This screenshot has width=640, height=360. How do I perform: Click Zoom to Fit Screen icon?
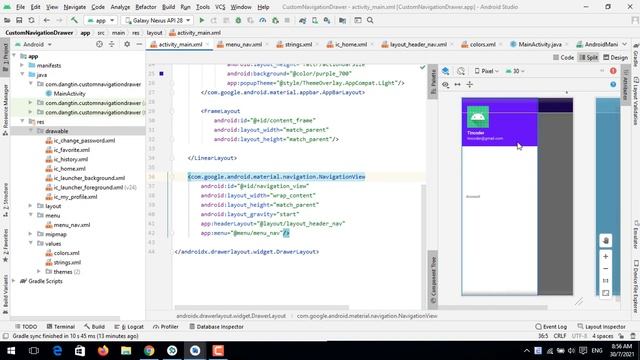pos(606,293)
